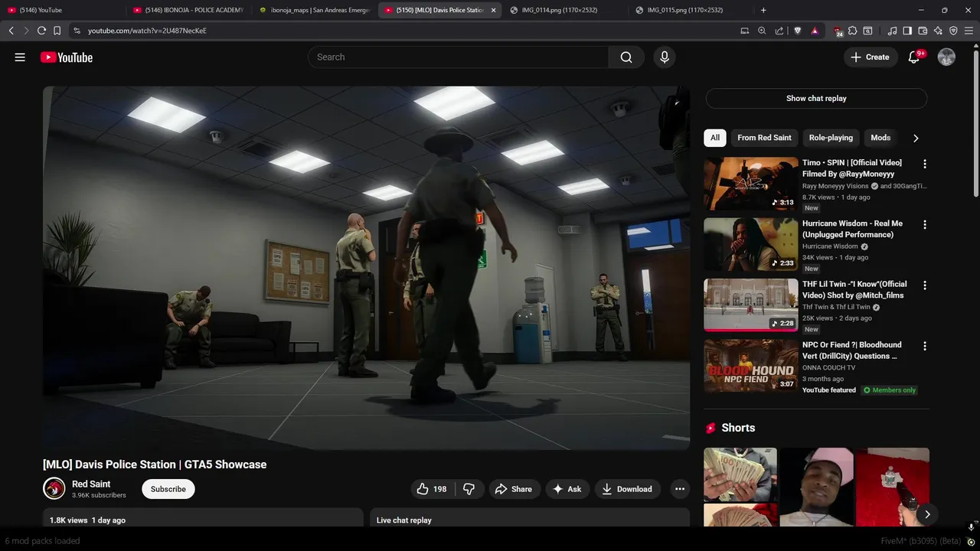The width and height of the screenshot is (980, 551).
Task: Start voice search with the microphone
Action: pos(665,57)
